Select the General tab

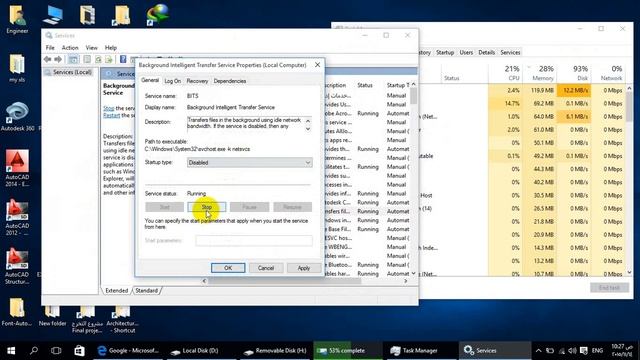pos(150,80)
